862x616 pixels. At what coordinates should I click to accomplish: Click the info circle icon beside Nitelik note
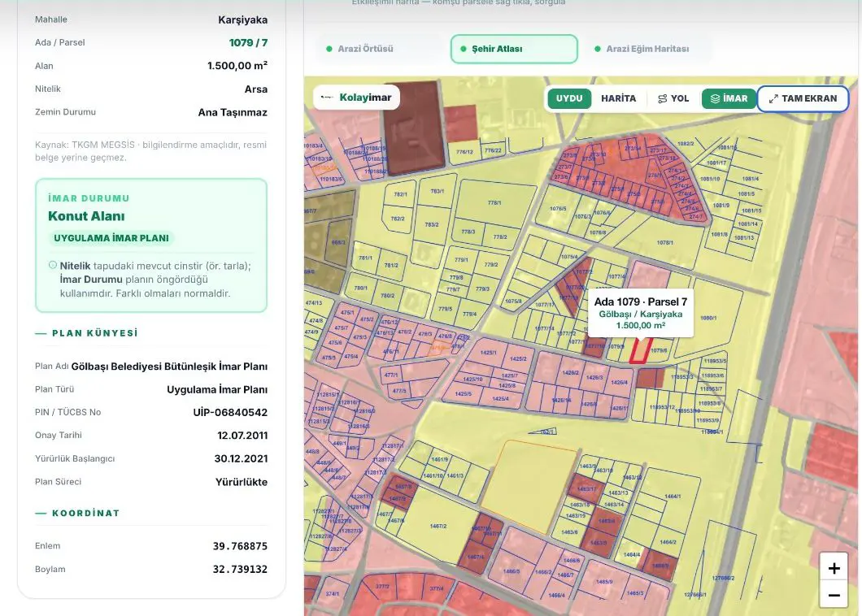pos(53,265)
